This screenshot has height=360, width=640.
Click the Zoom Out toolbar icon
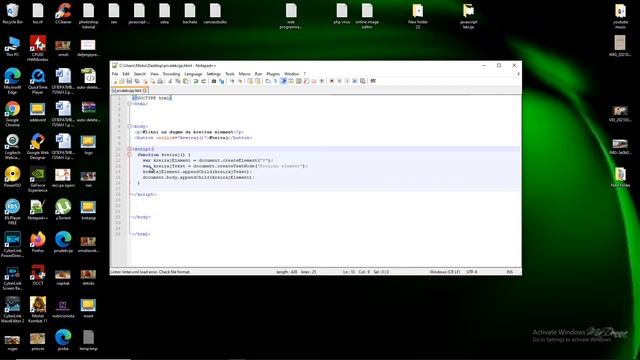[240, 81]
